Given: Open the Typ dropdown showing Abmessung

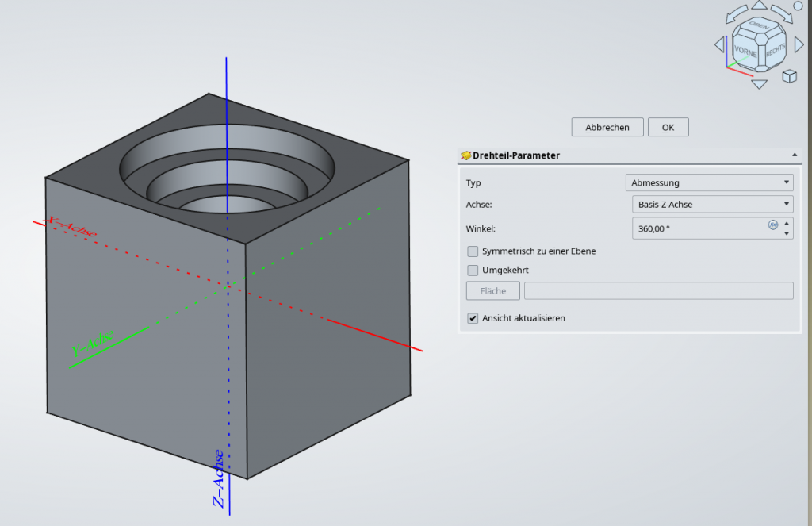Looking at the screenshot, I should coord(709,182).
